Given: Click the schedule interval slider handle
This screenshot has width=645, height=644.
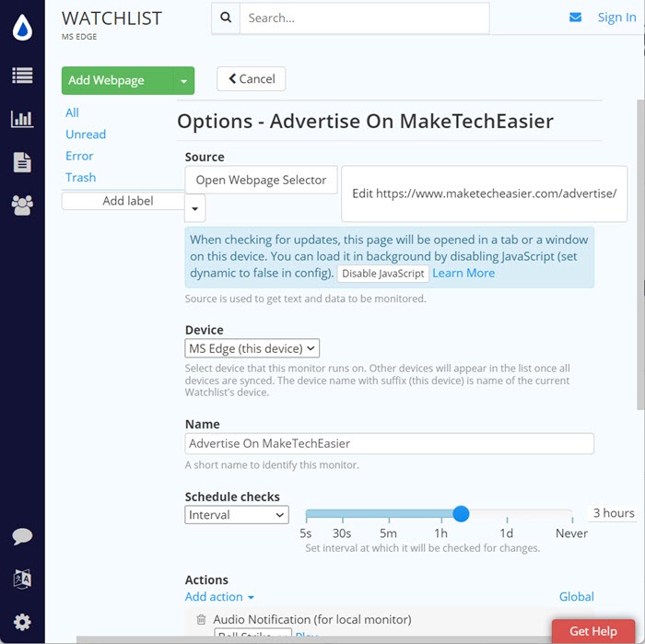Looking at the screenshot, I should point(461,514).
